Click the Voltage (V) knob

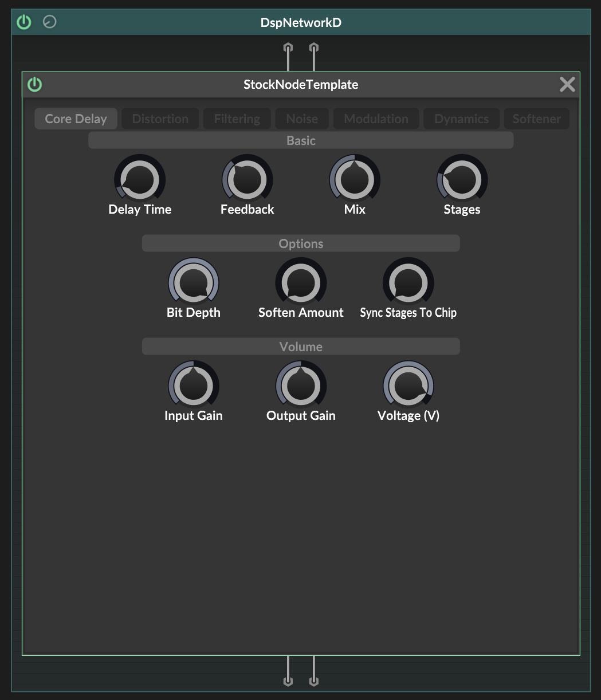(408, 386)
